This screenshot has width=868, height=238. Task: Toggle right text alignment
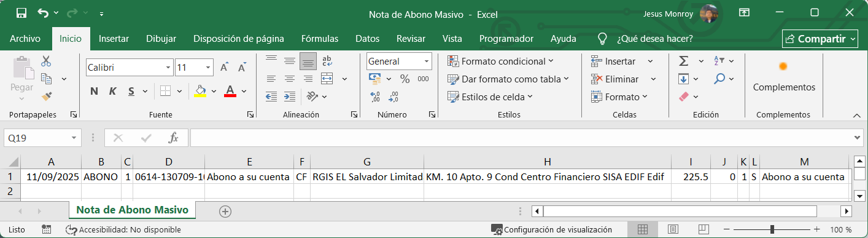(x=308, y=79)
